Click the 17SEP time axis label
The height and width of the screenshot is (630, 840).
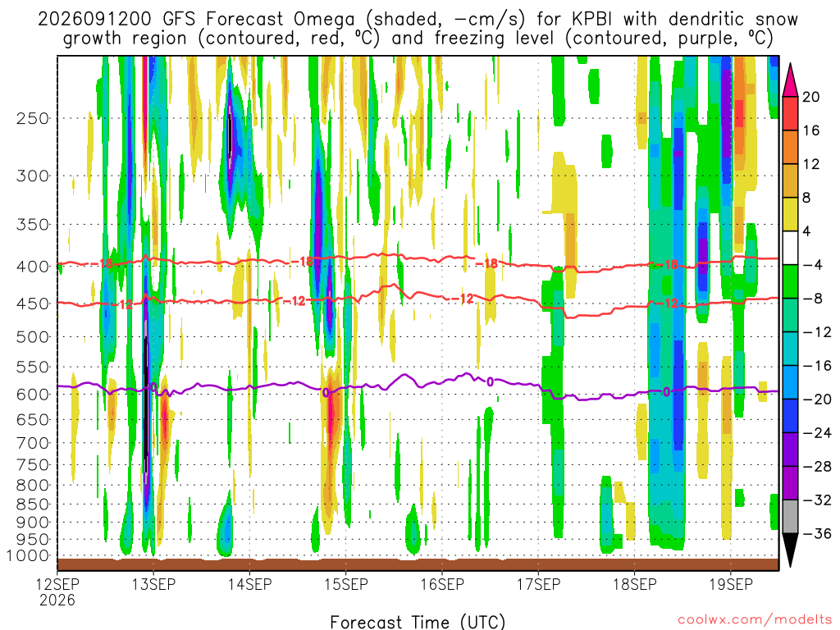pos(538,583)
